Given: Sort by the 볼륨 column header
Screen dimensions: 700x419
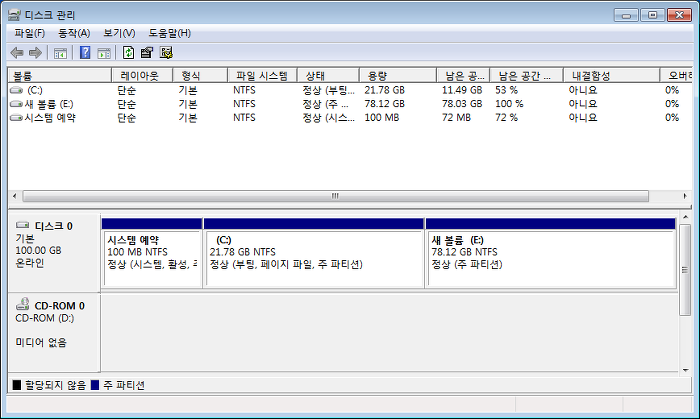Looking at the screenshot, I should coord(59,75).
